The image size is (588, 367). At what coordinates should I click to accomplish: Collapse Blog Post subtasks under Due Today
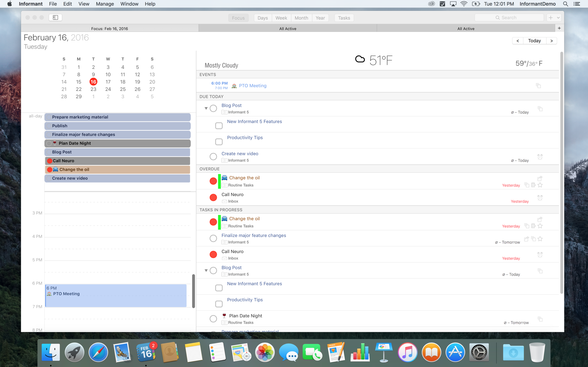click(x=206, y=108)
